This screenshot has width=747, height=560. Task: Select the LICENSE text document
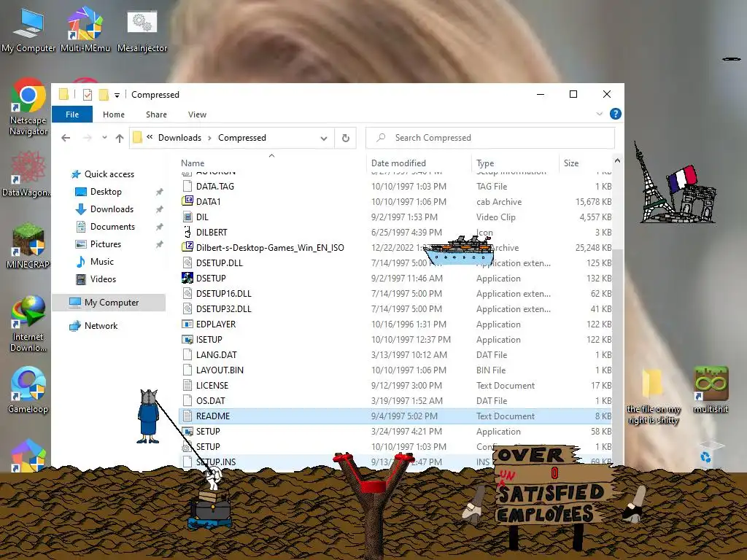coord(395,385)
